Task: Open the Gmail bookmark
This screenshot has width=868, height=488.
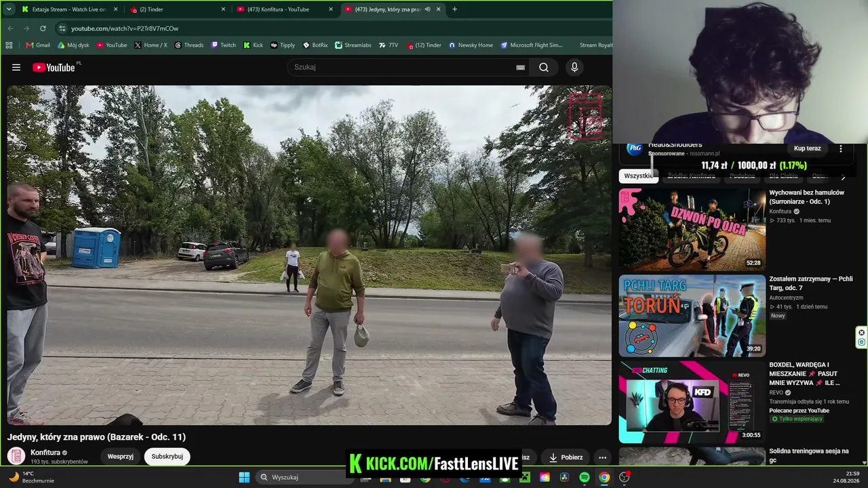Action: (38, 45)
